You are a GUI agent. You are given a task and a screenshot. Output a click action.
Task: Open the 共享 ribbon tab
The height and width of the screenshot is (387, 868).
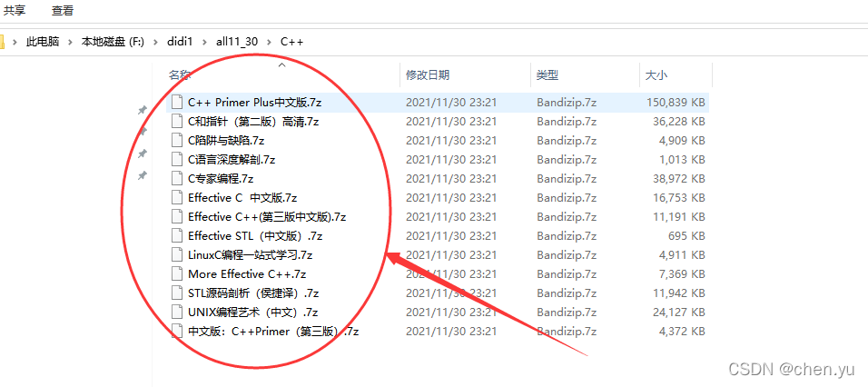(15, 10)
